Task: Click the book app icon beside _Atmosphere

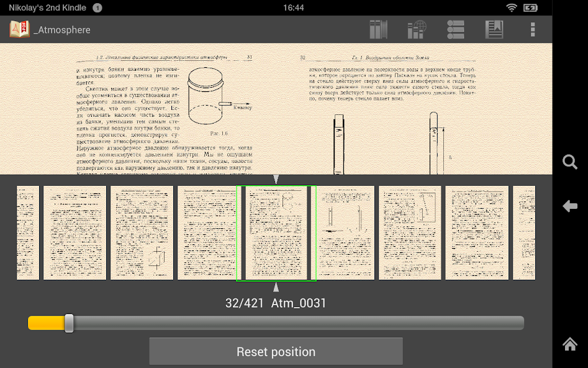Action: (x=19, y=29)
